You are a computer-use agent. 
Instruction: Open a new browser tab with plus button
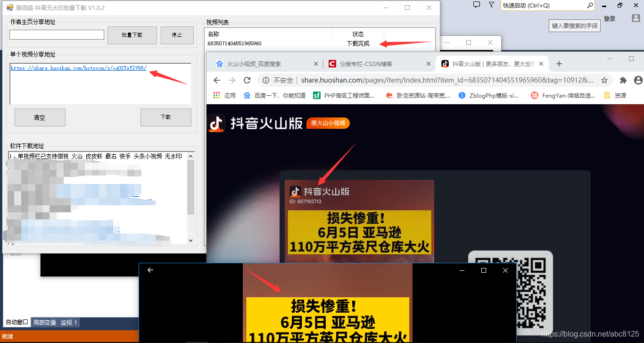[559, 64]
